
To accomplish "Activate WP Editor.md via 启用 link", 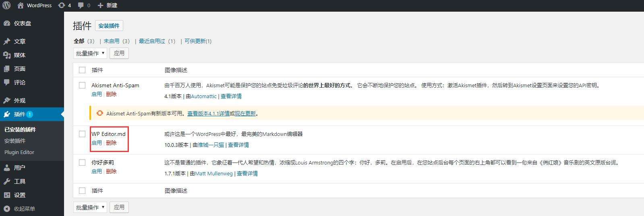I will pos(97,143).
